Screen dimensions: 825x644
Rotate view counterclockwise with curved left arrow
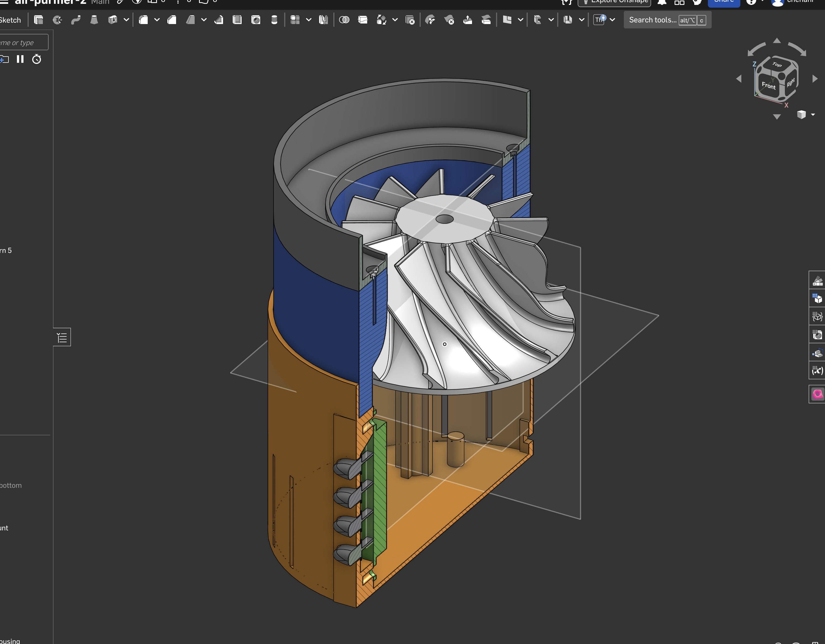click(756, 49)
